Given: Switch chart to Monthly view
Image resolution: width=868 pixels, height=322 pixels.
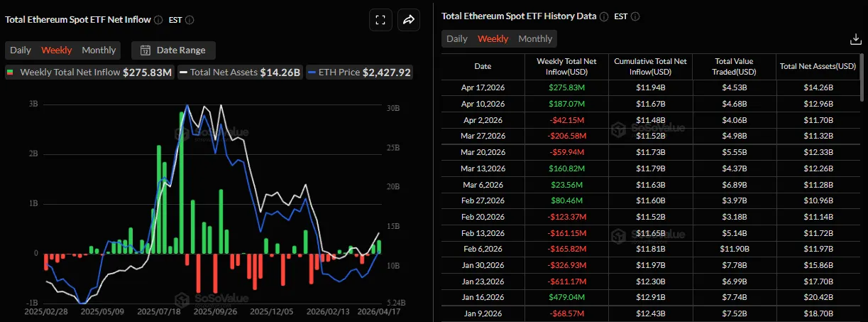Looking at the screenshot, I should point(99,50).
